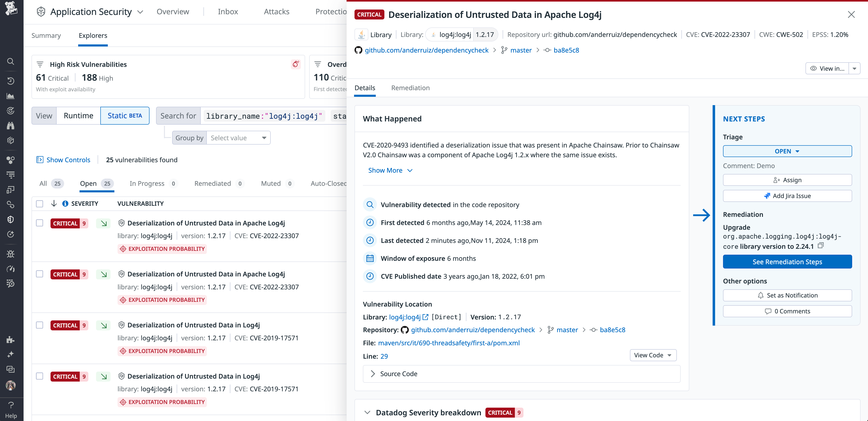Click the See Remediation Steps button
Screen dimensions: 868x421
[787, 261]
